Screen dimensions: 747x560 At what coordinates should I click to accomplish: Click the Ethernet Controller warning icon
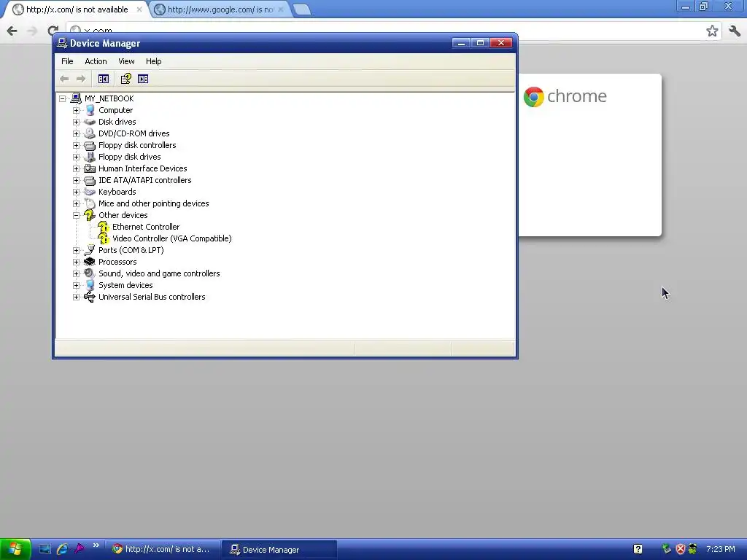click(x=104, y=227)
